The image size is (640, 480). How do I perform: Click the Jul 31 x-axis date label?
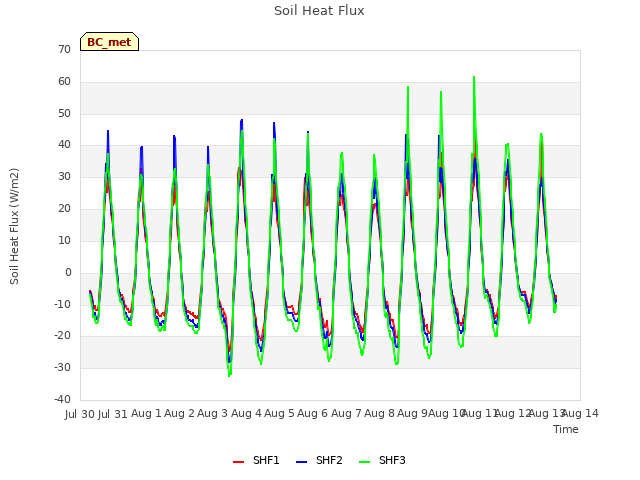(113, 414)
